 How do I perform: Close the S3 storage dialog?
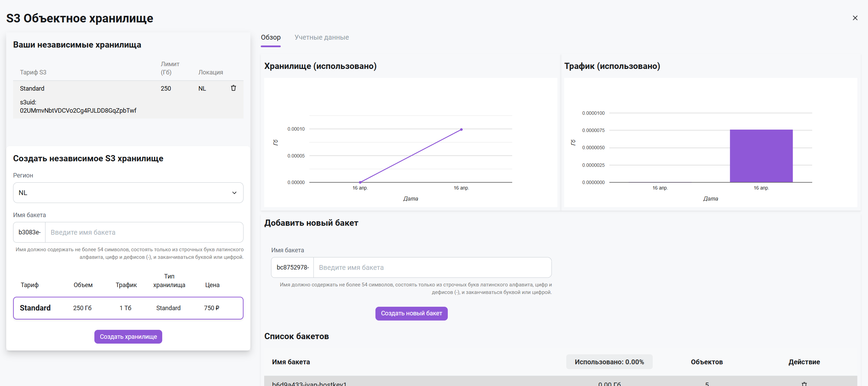(855, 18)
